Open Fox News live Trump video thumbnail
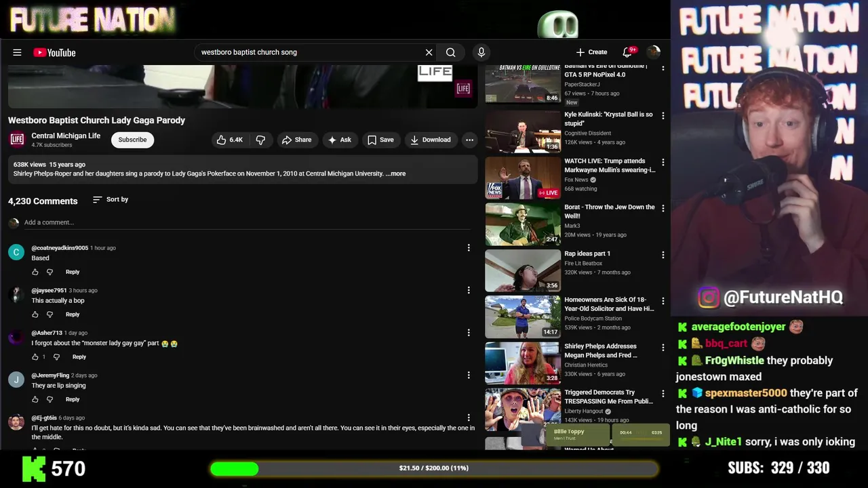 click(523, 178)
